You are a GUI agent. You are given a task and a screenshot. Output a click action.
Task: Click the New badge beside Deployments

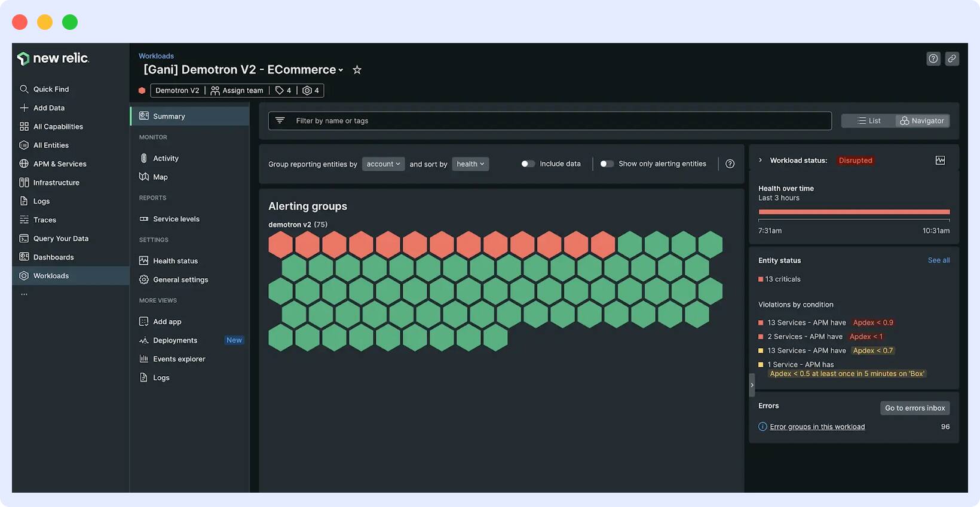[x=234, y=340]
